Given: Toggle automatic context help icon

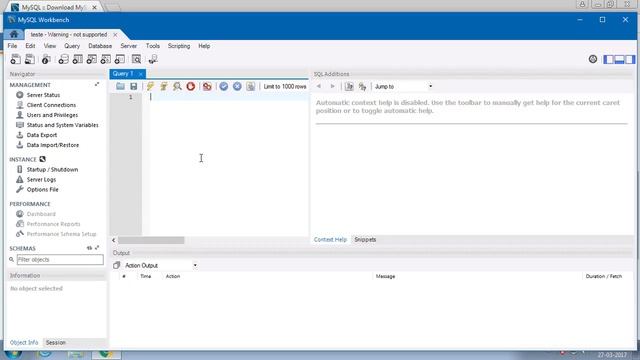Looking at the screenshot, I should point(362,86).
